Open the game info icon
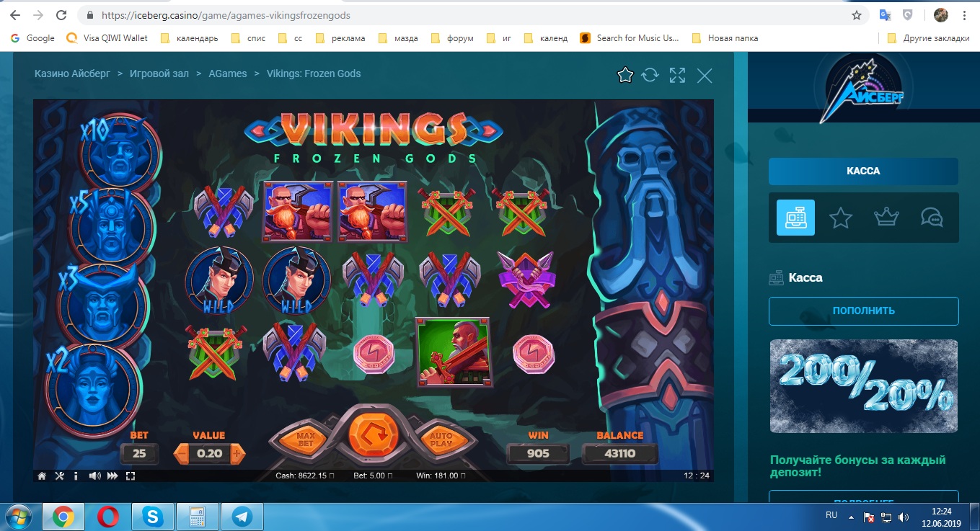 pos(76,476)
